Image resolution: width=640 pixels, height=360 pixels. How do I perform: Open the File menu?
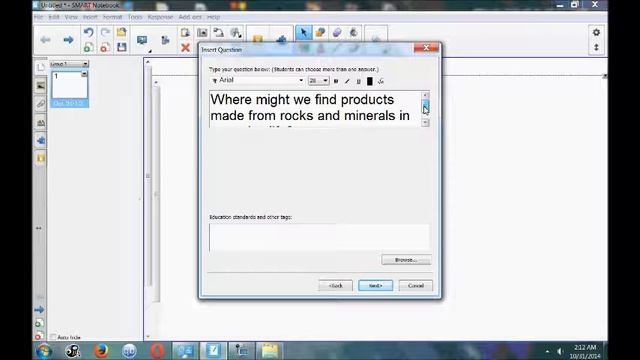click(x=38, y=17)
